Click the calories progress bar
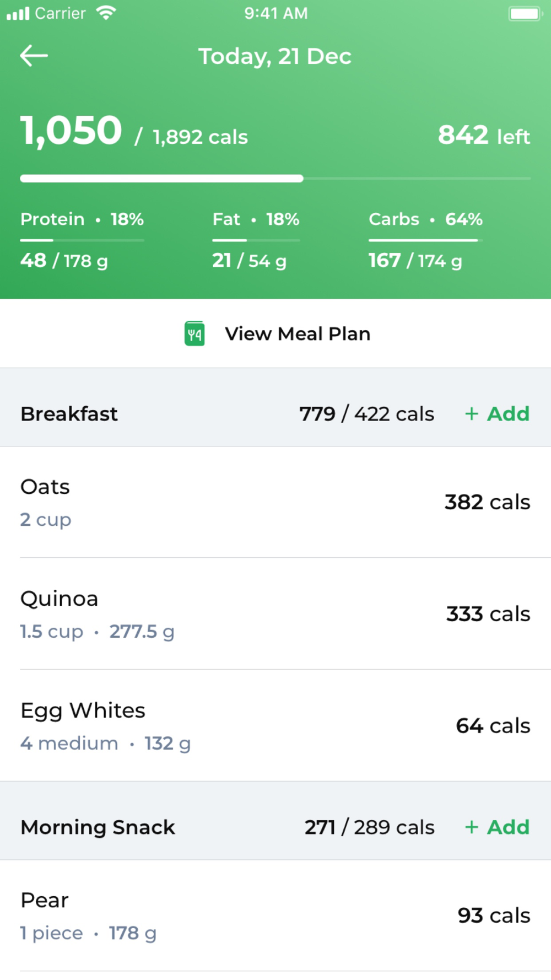 pos(275,179)
